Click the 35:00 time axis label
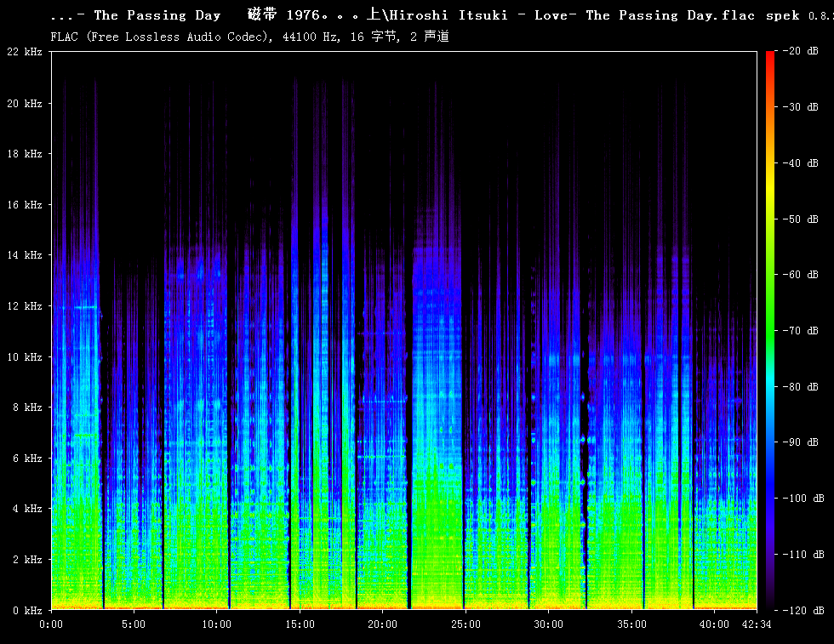The height and width of the screenshot is (644, 834). (631, 624)
